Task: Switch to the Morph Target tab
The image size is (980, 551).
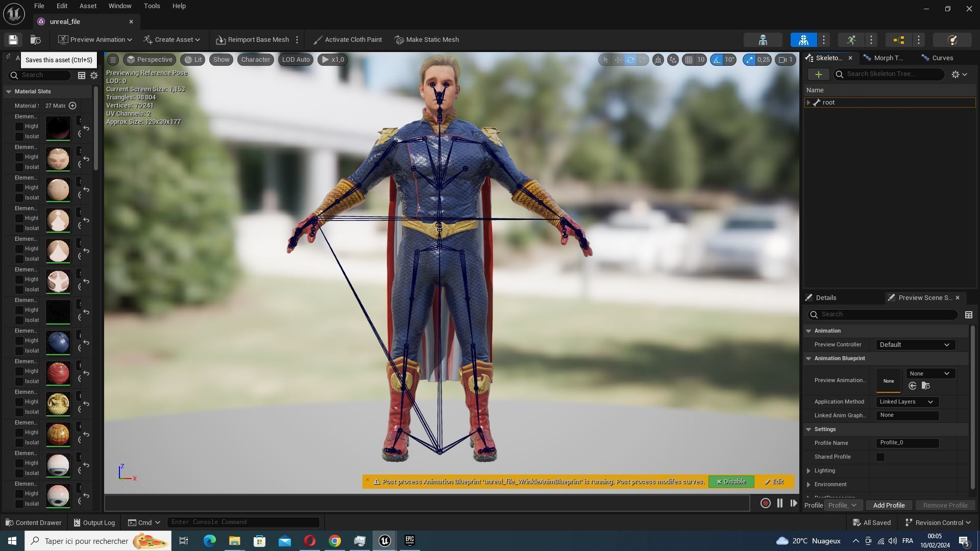Action: coord(884,58)
